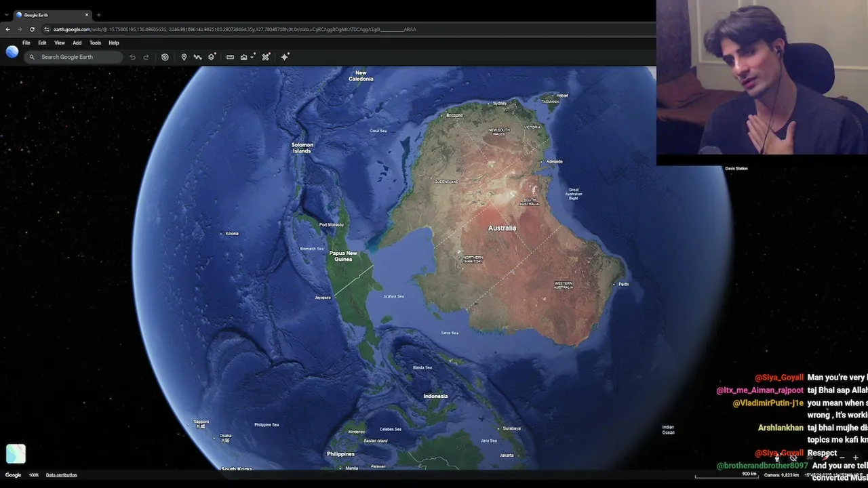The image size is (868, 488).
Task: Open the Tools menu
Action: pyautogui.click(x=95, y=43)
